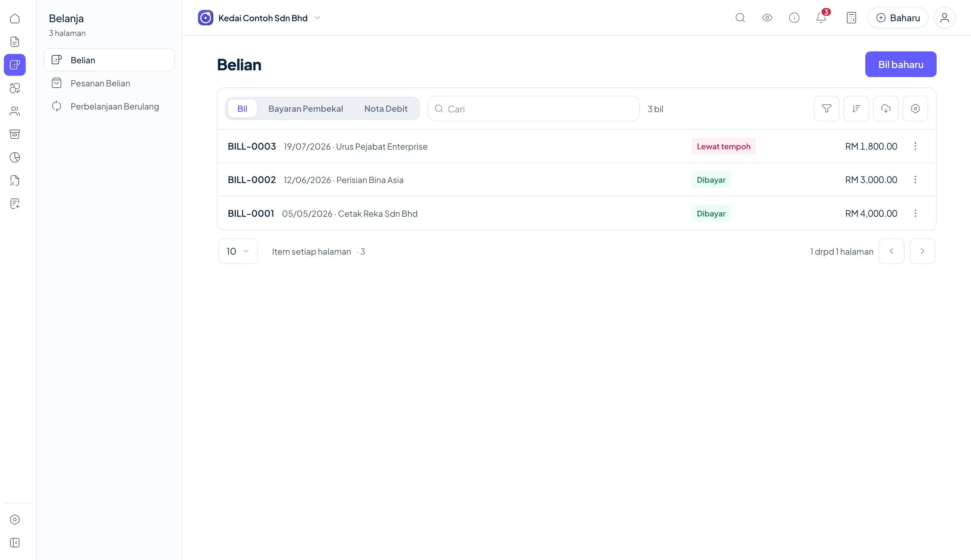The width and height of the screenshot is (971, 560).
Task: Click the Baharu button in top bar
Action: [x=898, y=18]
